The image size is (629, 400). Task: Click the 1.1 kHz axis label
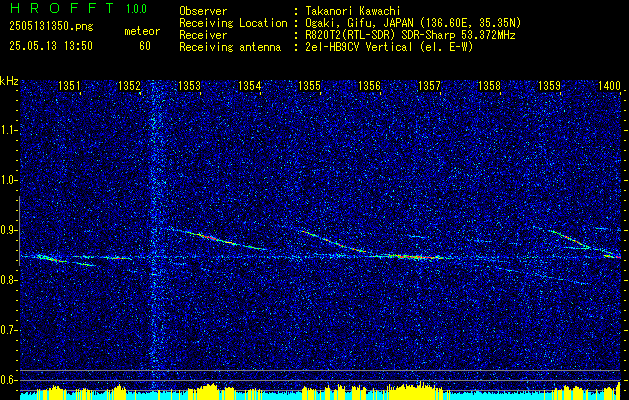click(7, 130)
